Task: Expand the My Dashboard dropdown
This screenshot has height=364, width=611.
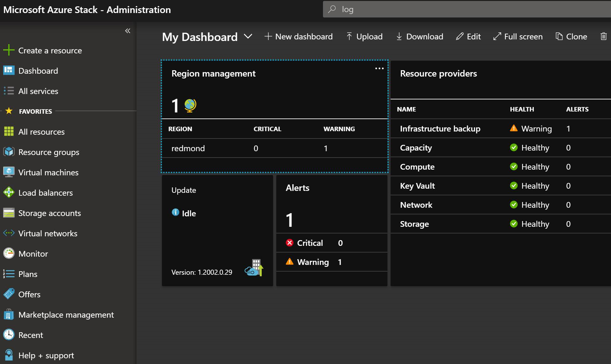Action: point(247,37)
